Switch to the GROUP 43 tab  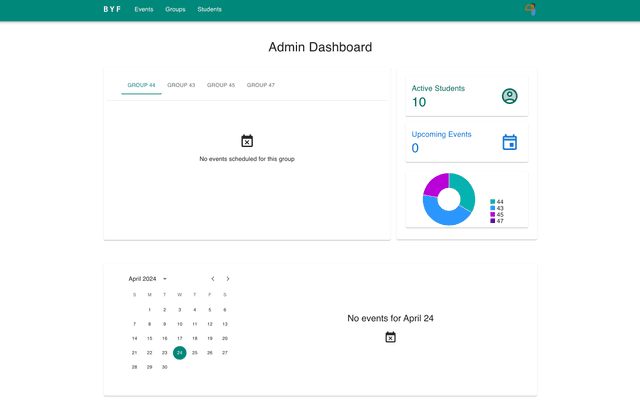[181, 85]
